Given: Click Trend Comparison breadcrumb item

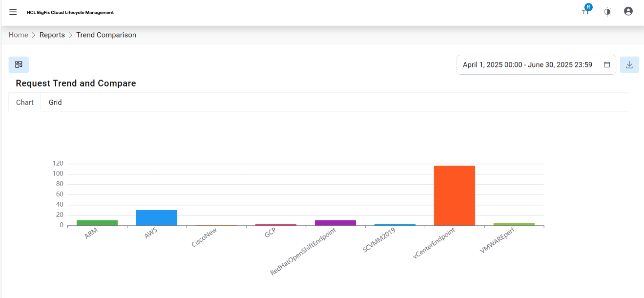Looking at the screenshot, I should point(106,35).
